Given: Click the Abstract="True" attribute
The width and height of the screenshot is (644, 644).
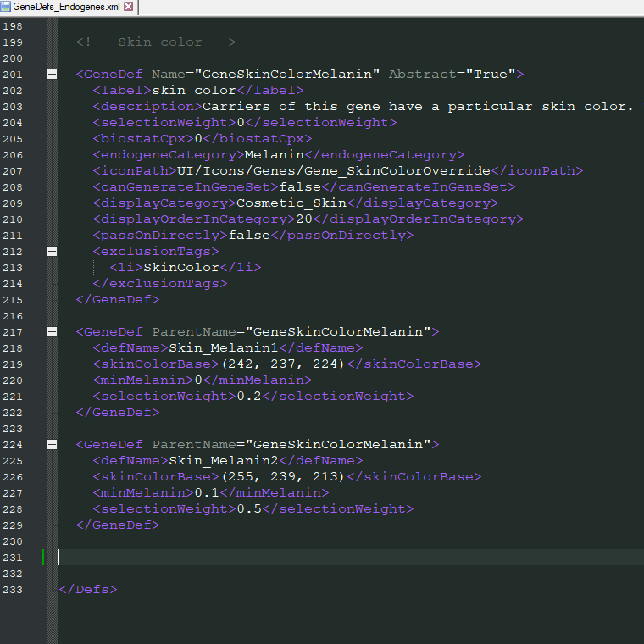Looking at the screenshot, I should 452,75.
